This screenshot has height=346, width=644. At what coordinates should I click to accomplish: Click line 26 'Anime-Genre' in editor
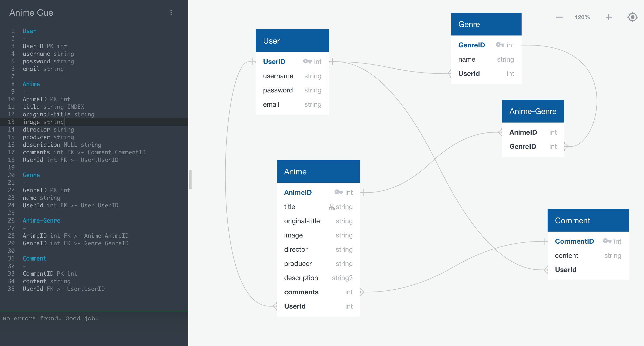[41, 220]
